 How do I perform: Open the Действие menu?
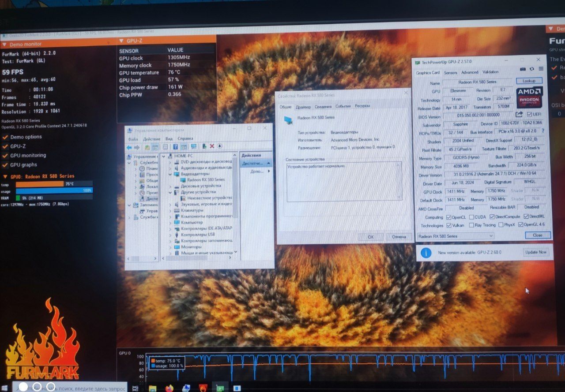tap(152, 139)
